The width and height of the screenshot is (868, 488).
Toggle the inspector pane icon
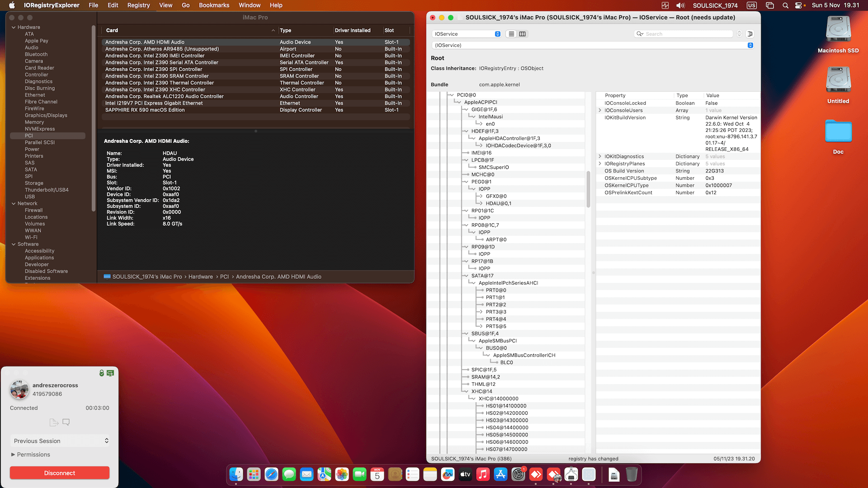click(x=750, y=34)
